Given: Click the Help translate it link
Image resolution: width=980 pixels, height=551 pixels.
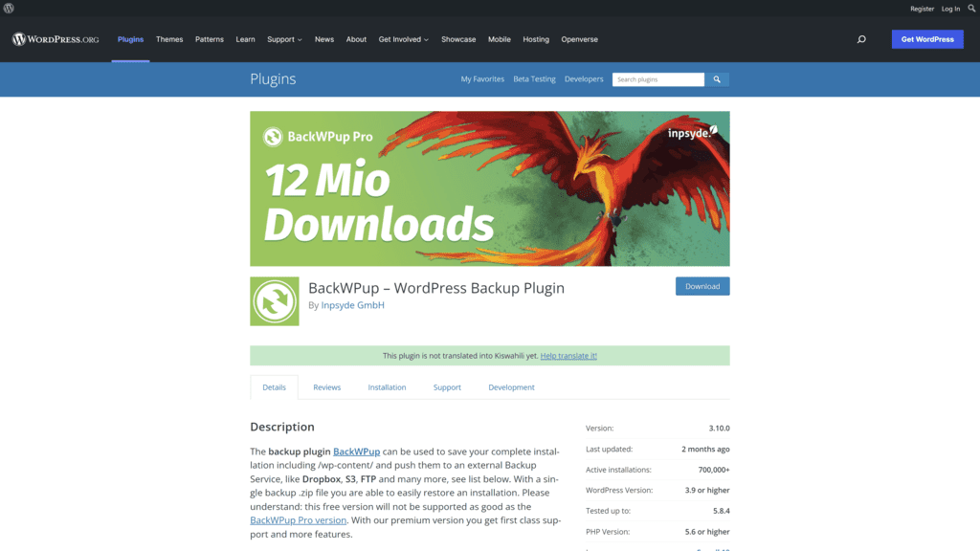Looking at the screenshot, I should coord(568,356).
